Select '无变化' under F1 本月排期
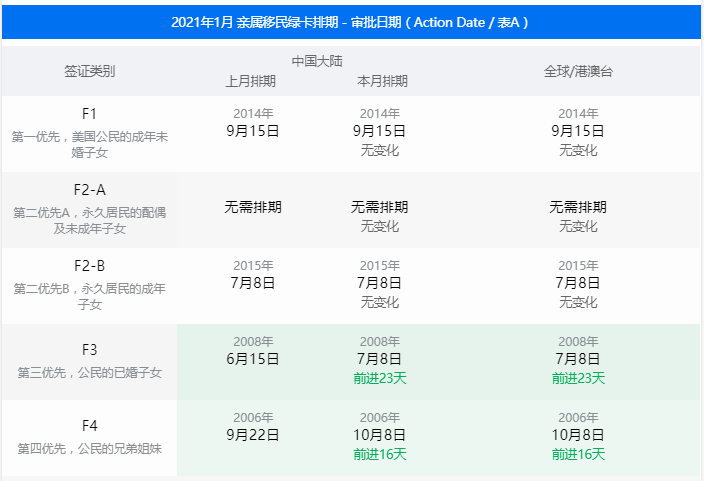The width and height of the screenshot is (704, 481). (x=379, y=150)
